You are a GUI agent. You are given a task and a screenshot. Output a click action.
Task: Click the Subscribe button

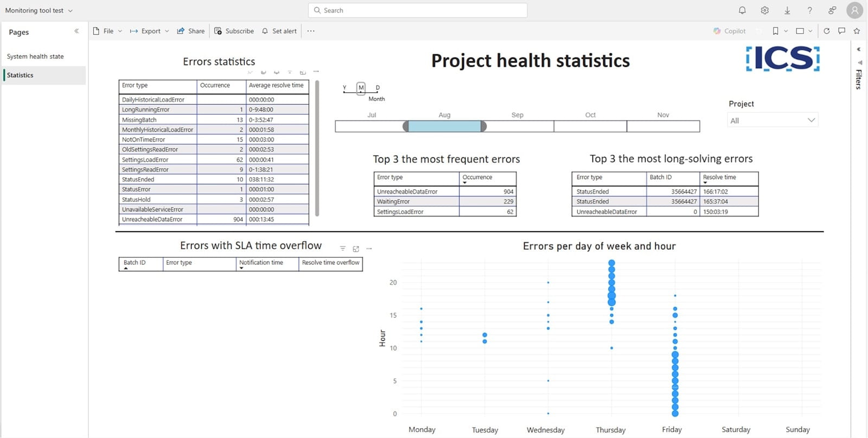coord(234,31)
